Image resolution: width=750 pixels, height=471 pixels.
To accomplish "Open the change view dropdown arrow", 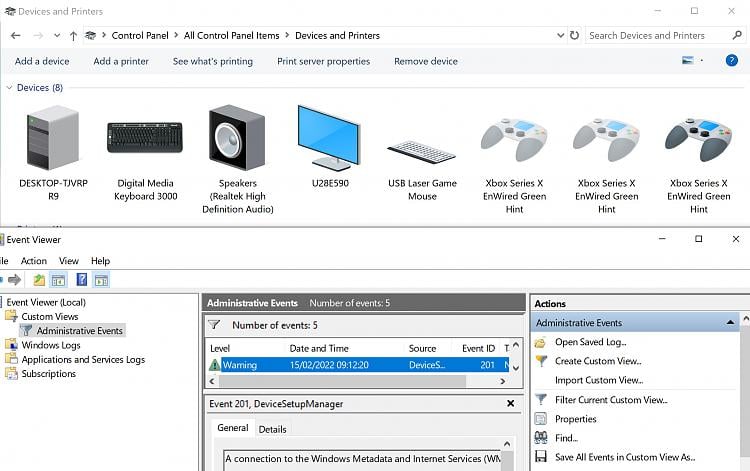I will [x=702, y=61].
